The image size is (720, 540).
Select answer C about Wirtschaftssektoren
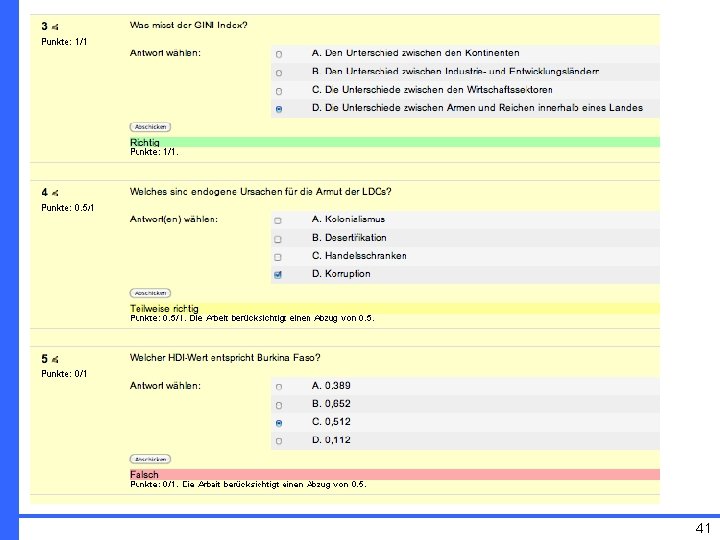point(279,91)
